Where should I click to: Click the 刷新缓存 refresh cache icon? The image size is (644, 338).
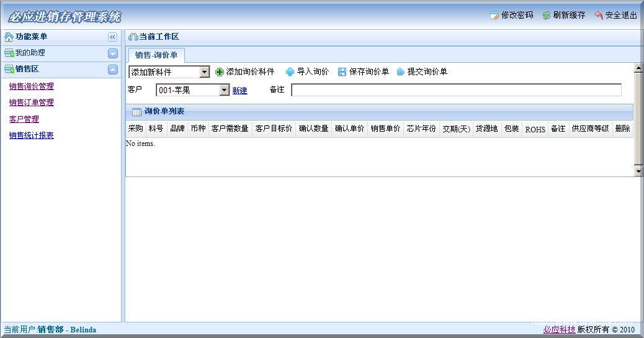tap(546, 16)
